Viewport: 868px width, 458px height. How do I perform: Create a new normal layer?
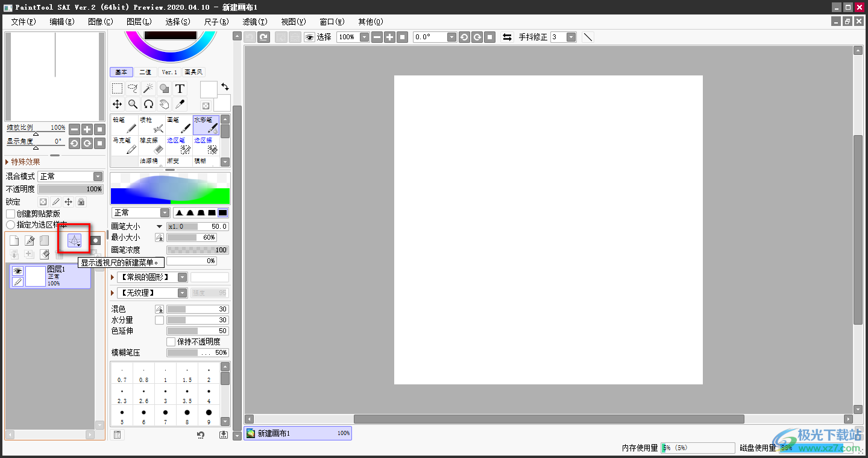pyautogui.click(x=14, y=241)
